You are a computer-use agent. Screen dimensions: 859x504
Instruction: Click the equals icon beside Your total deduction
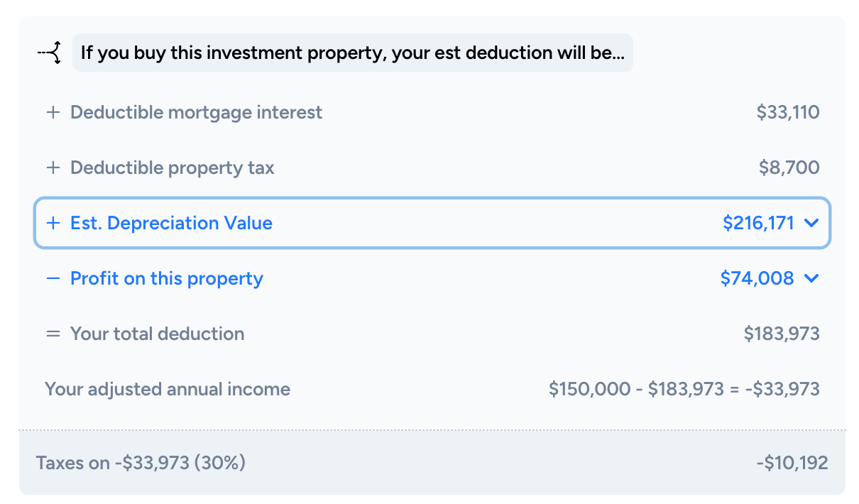(53, 334)
